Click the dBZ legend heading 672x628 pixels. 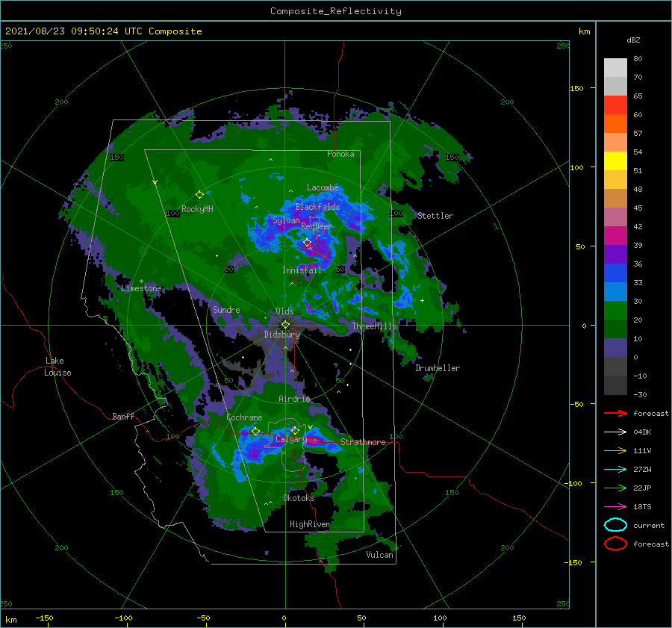tap(633, 40)
